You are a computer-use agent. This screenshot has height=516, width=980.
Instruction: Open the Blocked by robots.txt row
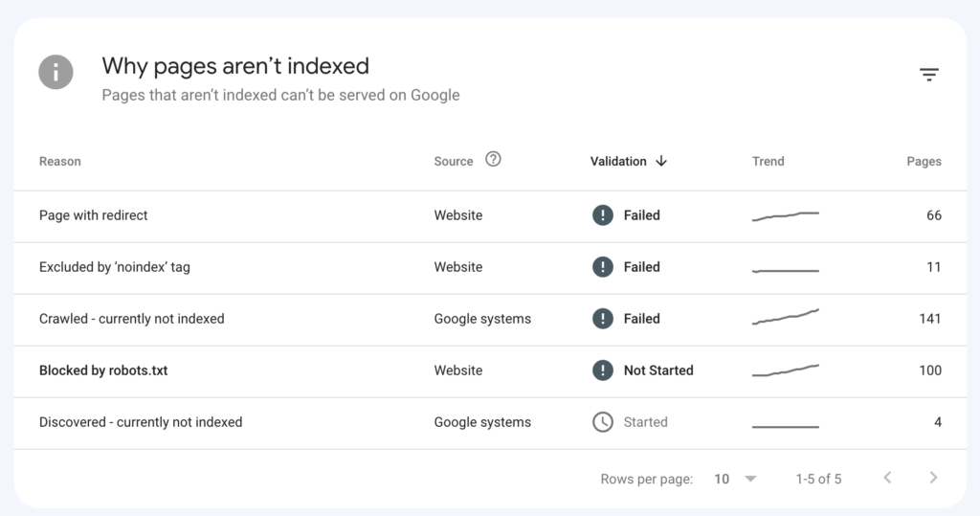click(103, 370)
